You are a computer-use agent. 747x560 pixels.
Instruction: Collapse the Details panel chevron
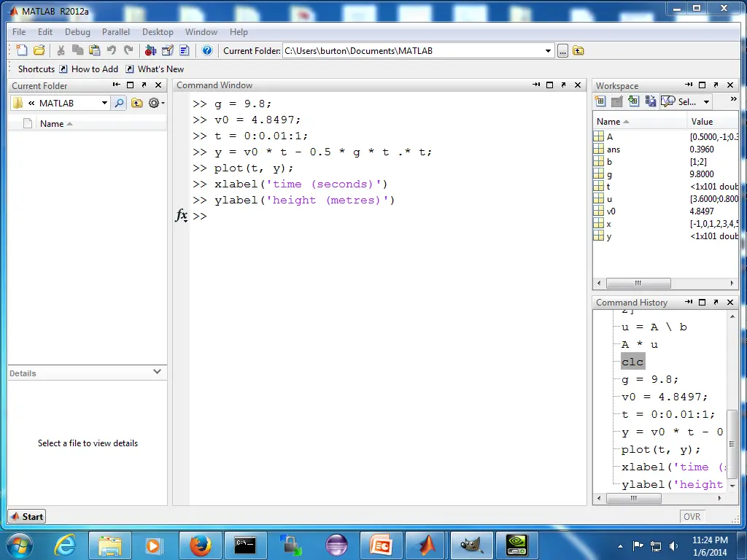(x=158, y=371)
